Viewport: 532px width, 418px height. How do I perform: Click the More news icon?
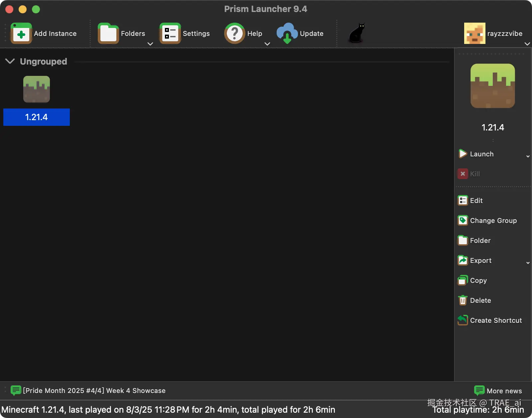tap(479, 390)
